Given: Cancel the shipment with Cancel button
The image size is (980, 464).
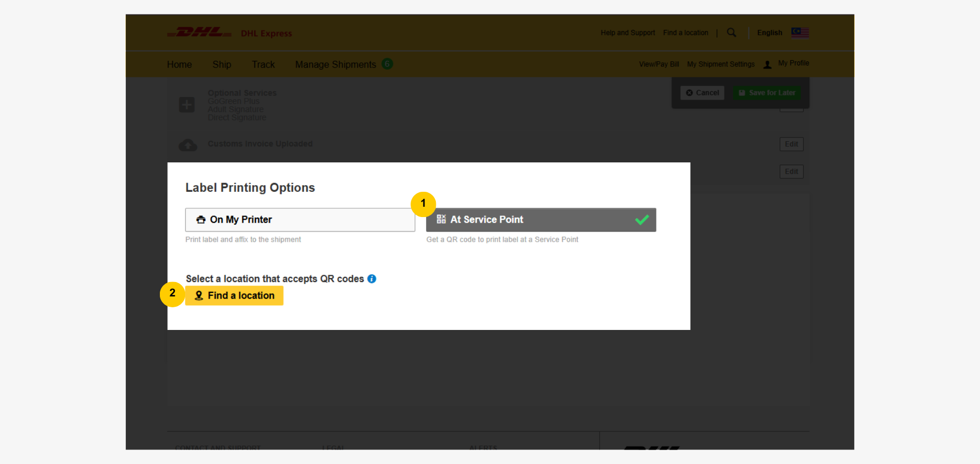Looking at the screenshot, I should [703, 93].
